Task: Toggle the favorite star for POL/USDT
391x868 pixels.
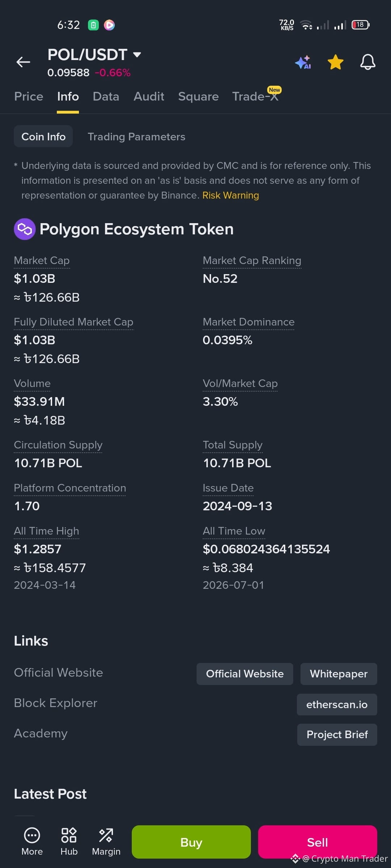Action: click(x=336, y=62)
